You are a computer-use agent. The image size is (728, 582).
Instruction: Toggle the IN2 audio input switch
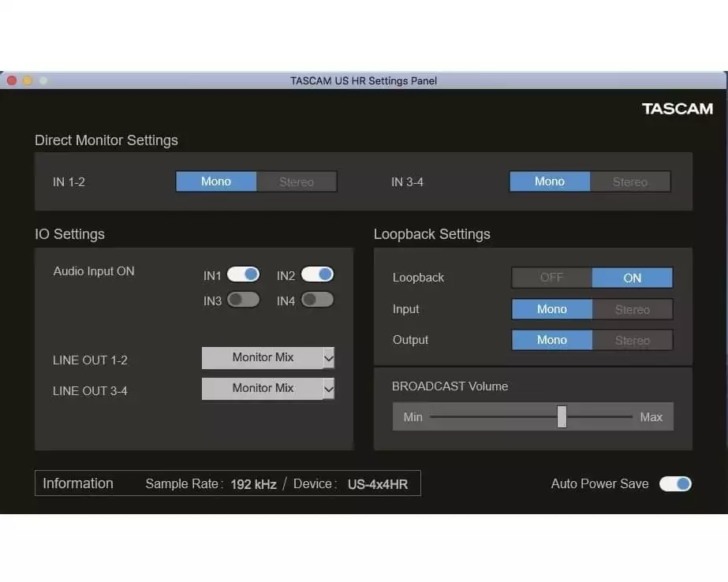(x=317, y=274)
